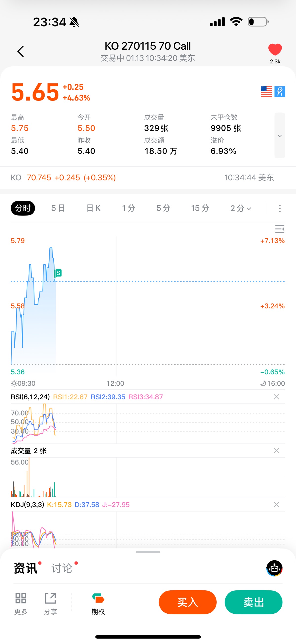
Task: Switch to the 5日 chart tab
Action: (58, 208)
